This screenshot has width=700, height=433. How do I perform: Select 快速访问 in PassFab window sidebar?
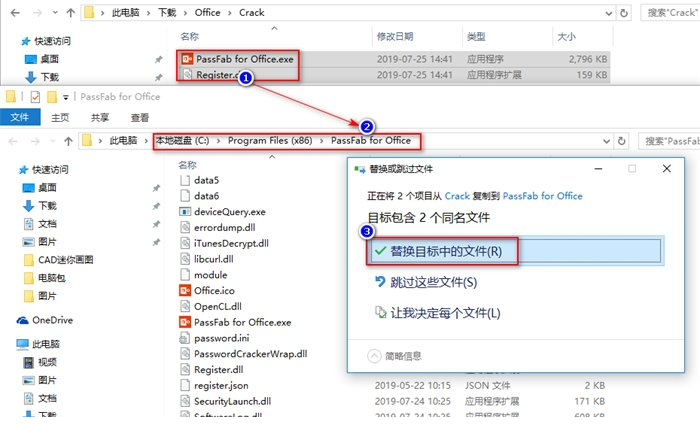50,170
